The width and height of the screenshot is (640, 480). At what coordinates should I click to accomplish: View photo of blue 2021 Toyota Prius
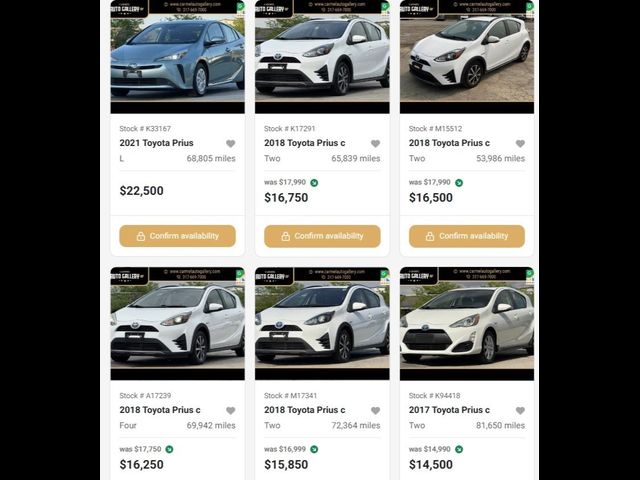point(177,58)
